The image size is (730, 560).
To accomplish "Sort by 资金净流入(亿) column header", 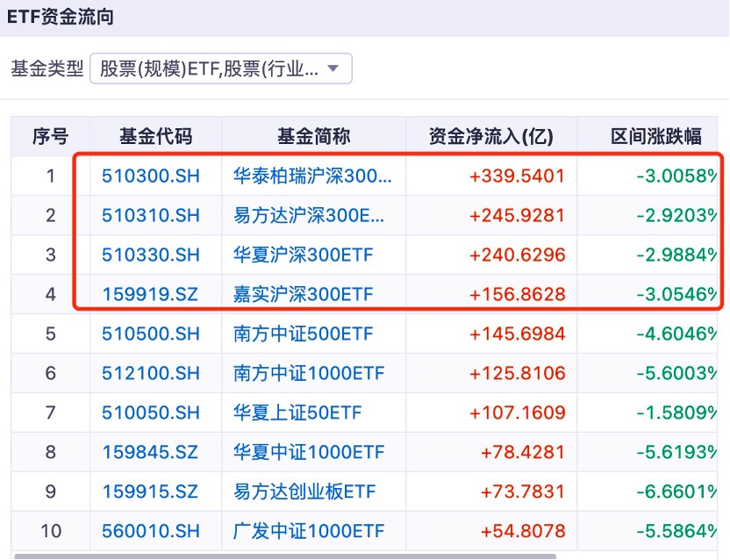I will (491, 137).
